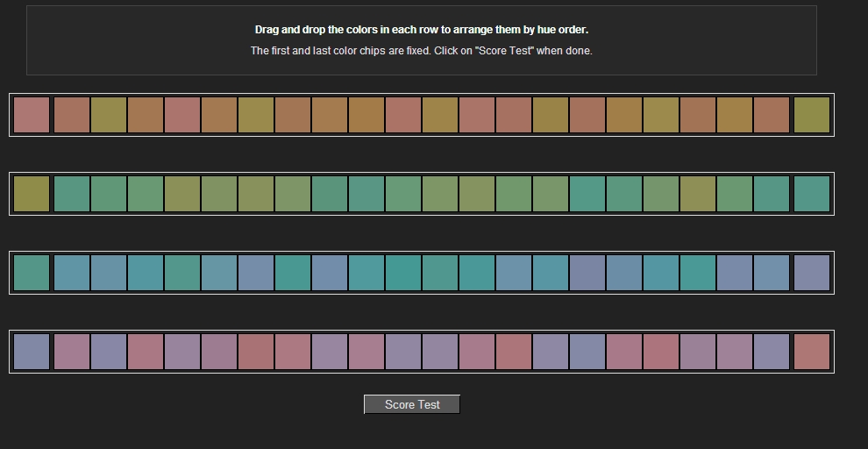Click the second chip in the first row
868x449 pixels.
coord(72,115)
